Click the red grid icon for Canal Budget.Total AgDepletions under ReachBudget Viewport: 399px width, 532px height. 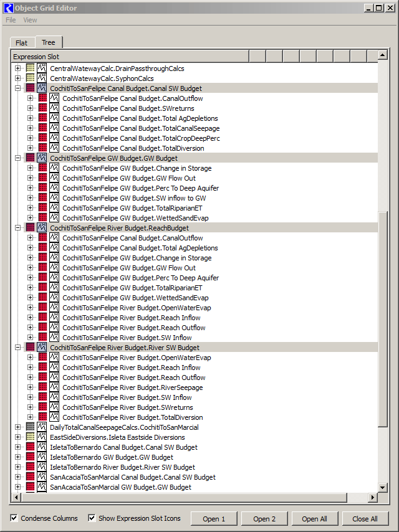tap(43, 248)
